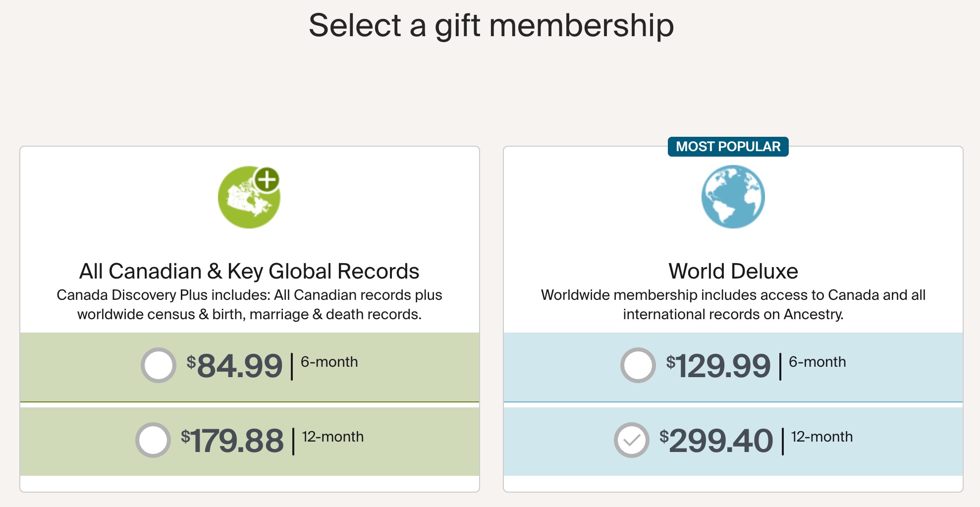Click the 6-month label in Canadian plan
Viewport: 980px width, 507px height.
pos(329,362)
